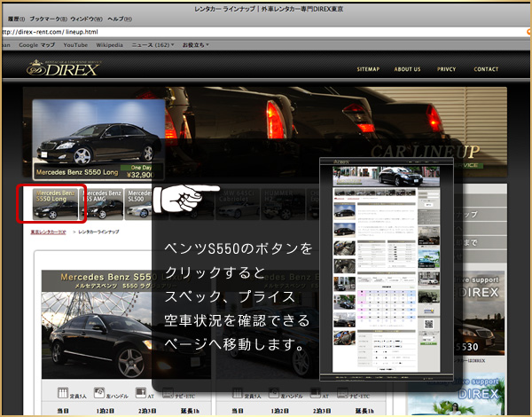Click the CAR LINEUP banner heading
The image size is (532, 417).
(x=425, y=152)
